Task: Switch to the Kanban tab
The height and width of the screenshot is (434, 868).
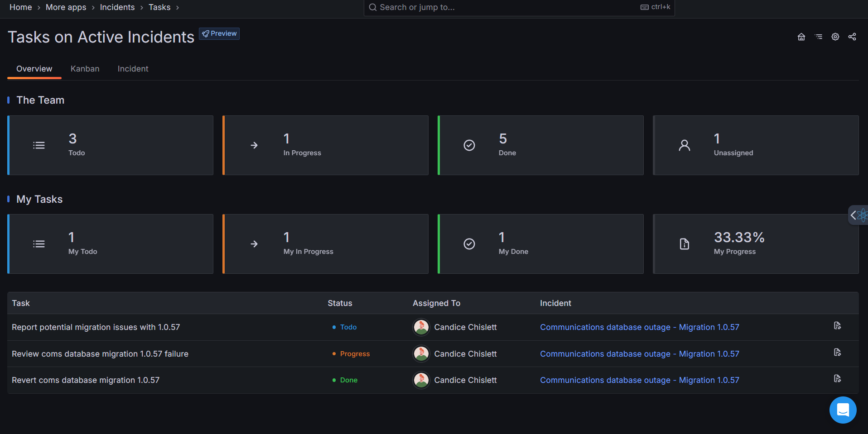Action: pos(85,69)
